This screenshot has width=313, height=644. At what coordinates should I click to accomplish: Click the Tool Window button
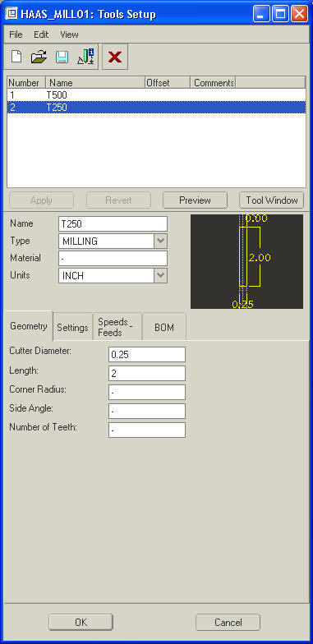271,200
